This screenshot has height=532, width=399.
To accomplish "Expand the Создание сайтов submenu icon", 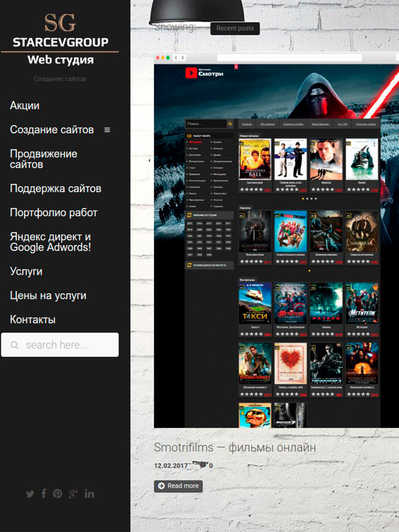I will click(x=107, y=130).
